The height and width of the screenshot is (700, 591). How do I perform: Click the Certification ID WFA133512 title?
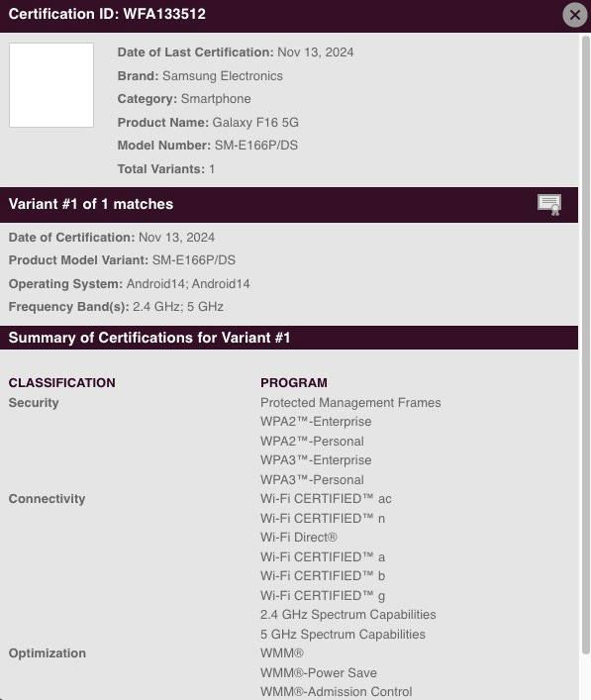point(107,14)
